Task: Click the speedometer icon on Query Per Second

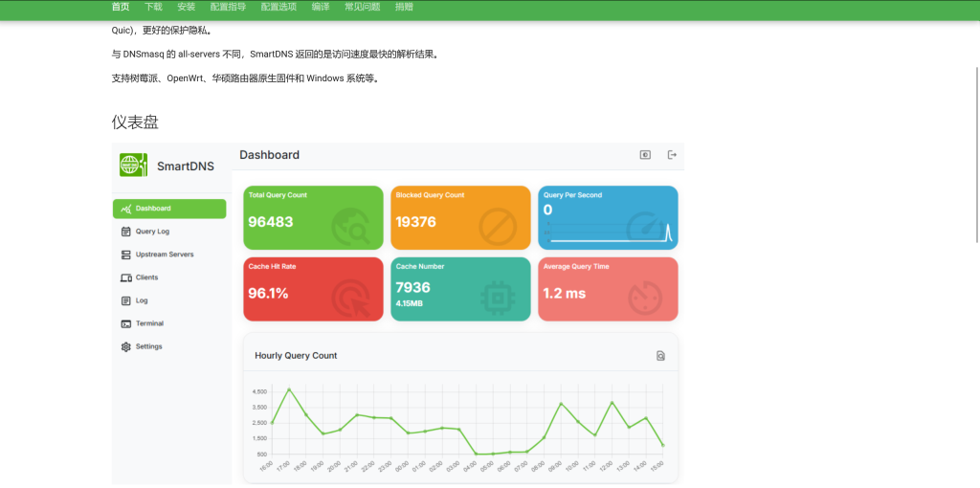Action: coord(645,226)
